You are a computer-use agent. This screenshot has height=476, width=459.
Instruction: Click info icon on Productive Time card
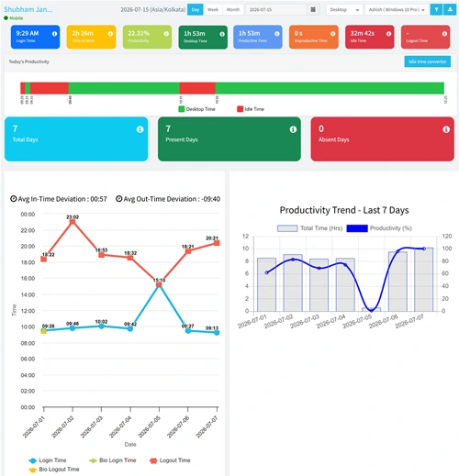click(x=277, y=34)
